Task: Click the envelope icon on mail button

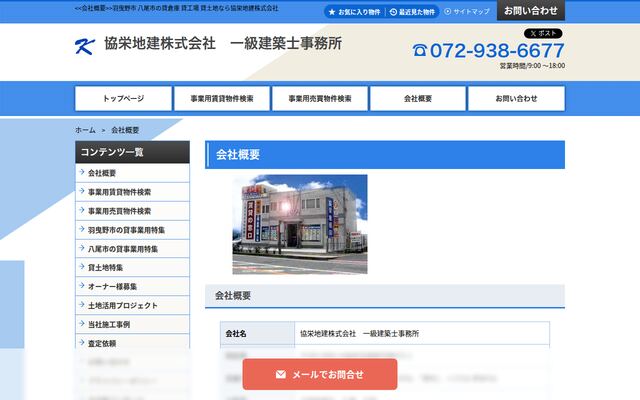Action: click(x=281, y=374)
